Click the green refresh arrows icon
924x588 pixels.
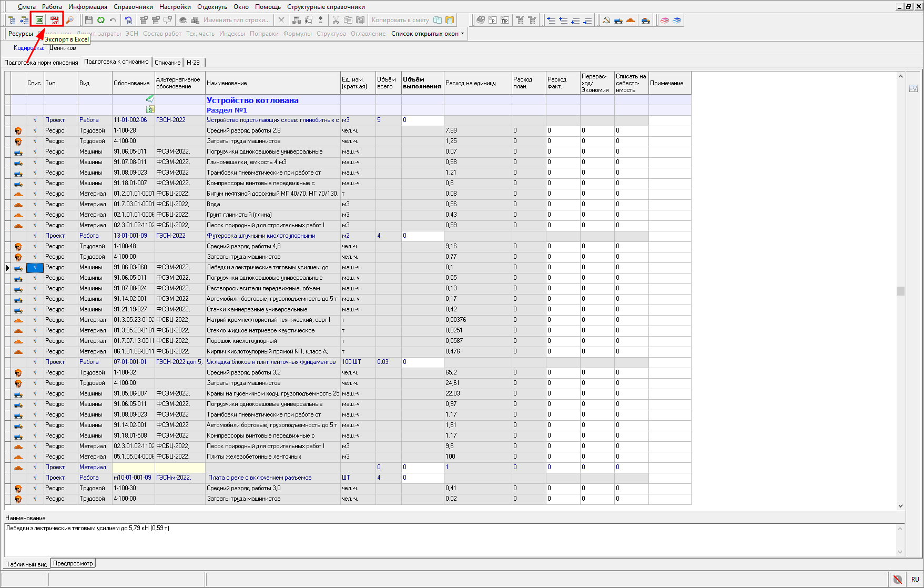(100, 20)
